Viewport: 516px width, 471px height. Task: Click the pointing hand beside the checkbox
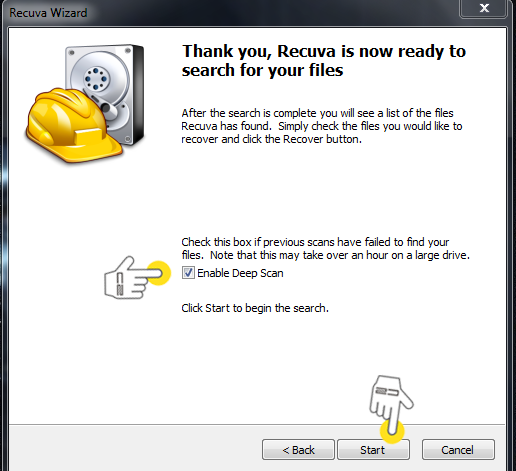[x=128, y=278]
